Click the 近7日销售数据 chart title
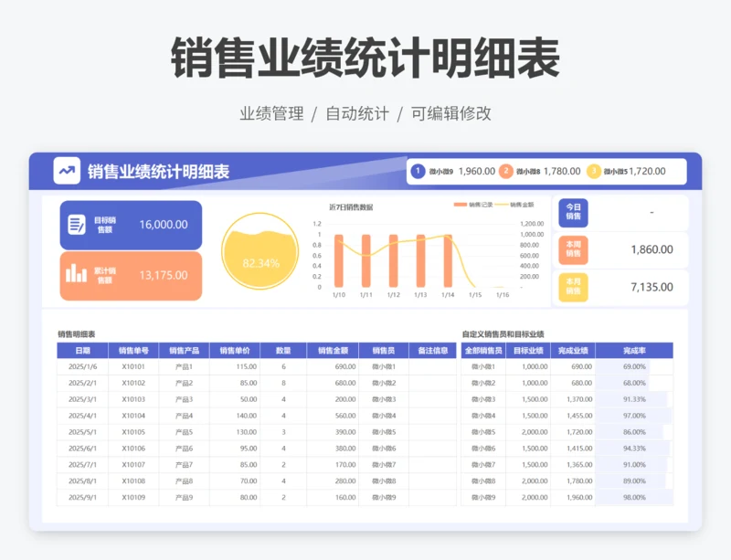731x560 pixels. (351, 207)
